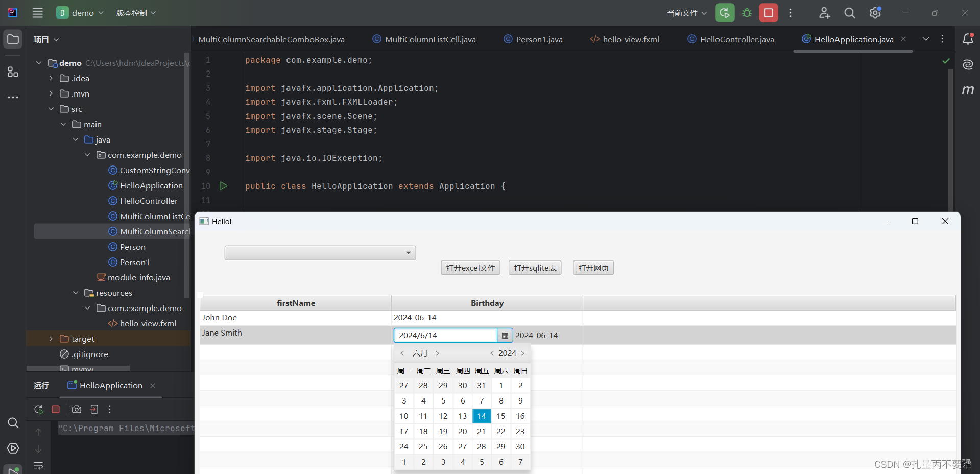Rerun the app from the Run panel toolbar
The image size is (980, 474).
tap(39, 409)
